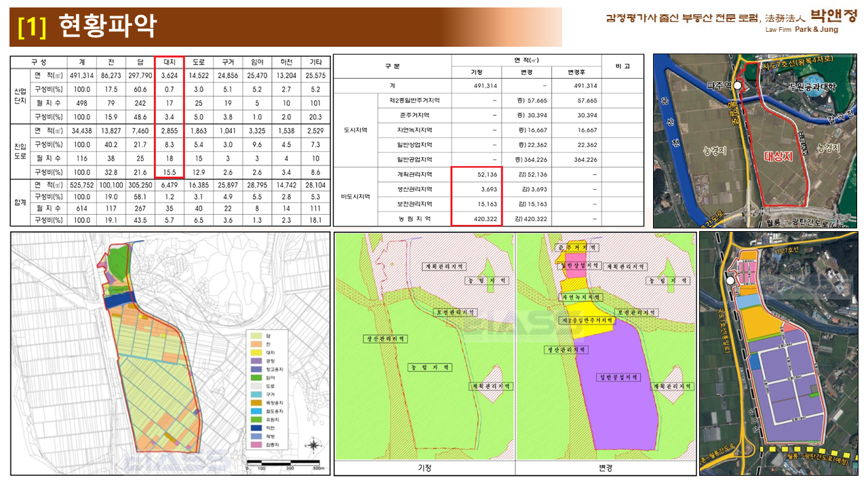Click the white 파주역 station marker on the aerial map
868x488 pixels.
(738, 86)
